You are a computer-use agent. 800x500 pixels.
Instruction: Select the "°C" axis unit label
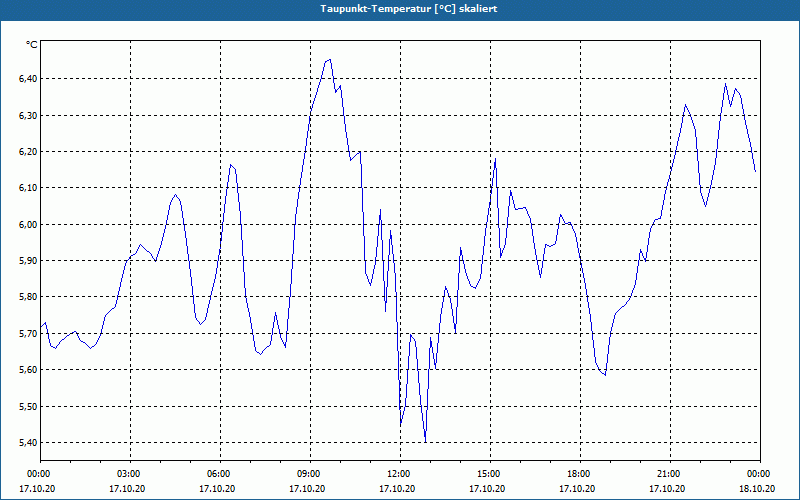click(x=32, y=45)
